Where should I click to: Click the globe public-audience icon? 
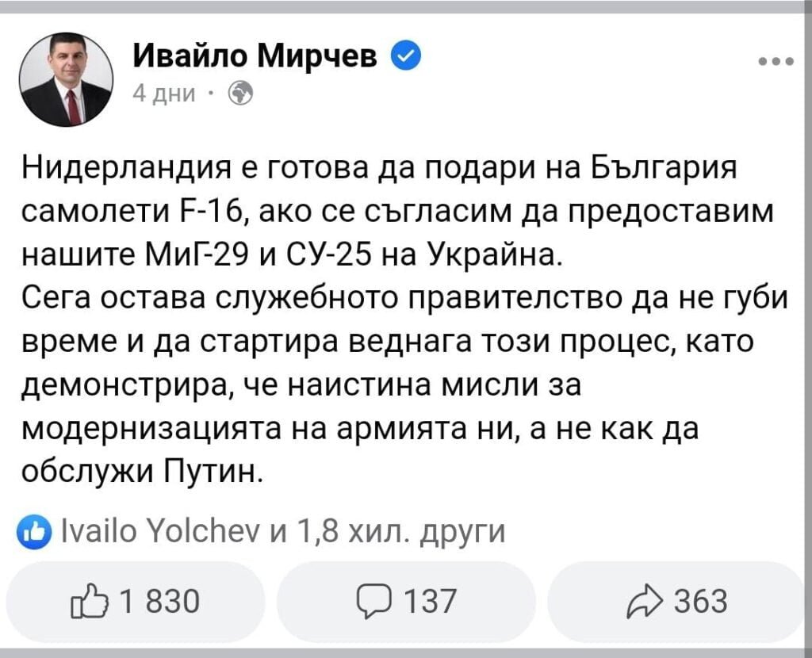pyautogui.click(x=240, y=94)
